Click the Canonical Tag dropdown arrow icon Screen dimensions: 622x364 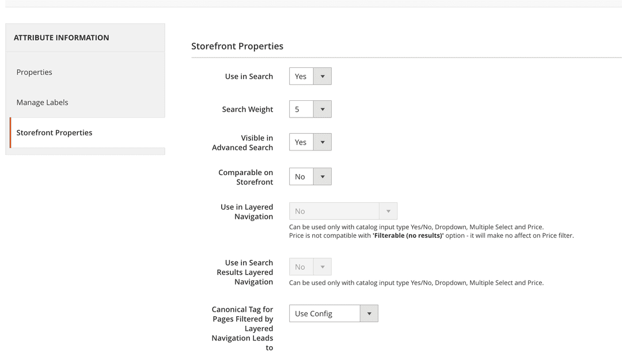click(369, 313)
